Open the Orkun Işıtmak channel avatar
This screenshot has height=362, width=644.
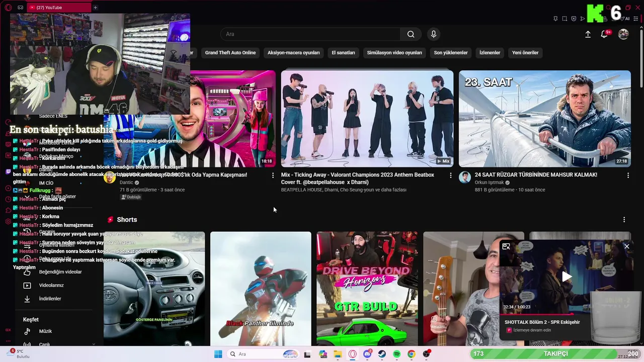(x=465, y=177)
